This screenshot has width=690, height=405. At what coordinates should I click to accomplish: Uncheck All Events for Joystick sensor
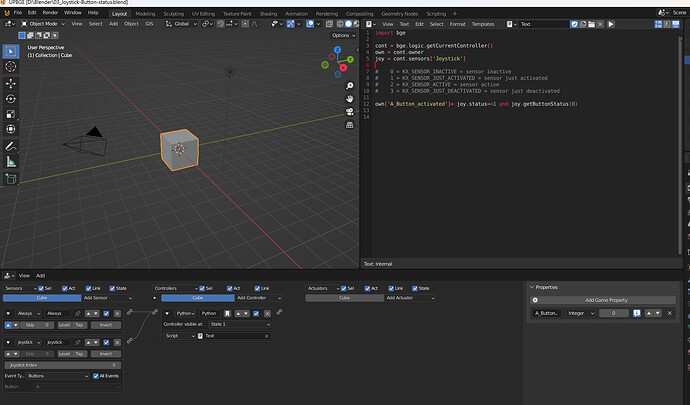pyautogui.click(x=95, y=376)
